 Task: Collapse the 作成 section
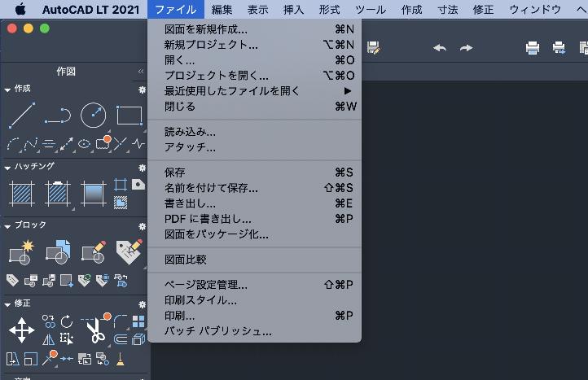click(7, 90)
